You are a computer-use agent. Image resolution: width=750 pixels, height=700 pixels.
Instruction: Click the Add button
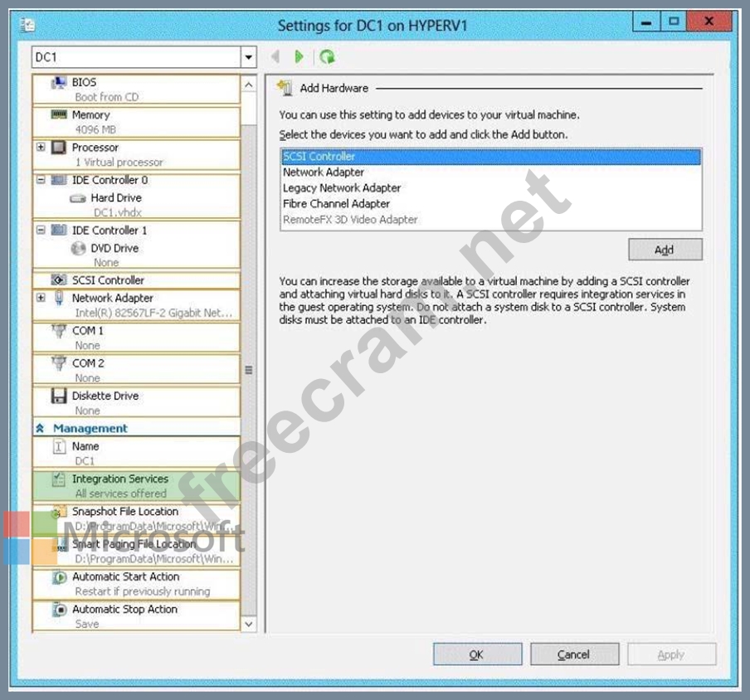coord(665,250)
